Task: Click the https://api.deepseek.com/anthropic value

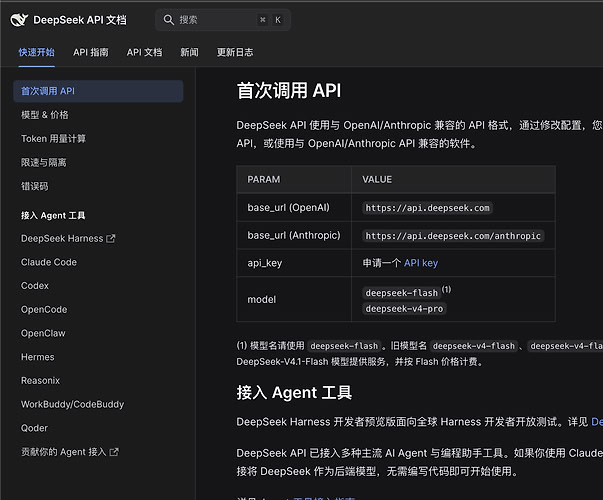Action: click(x=453, y=236)
